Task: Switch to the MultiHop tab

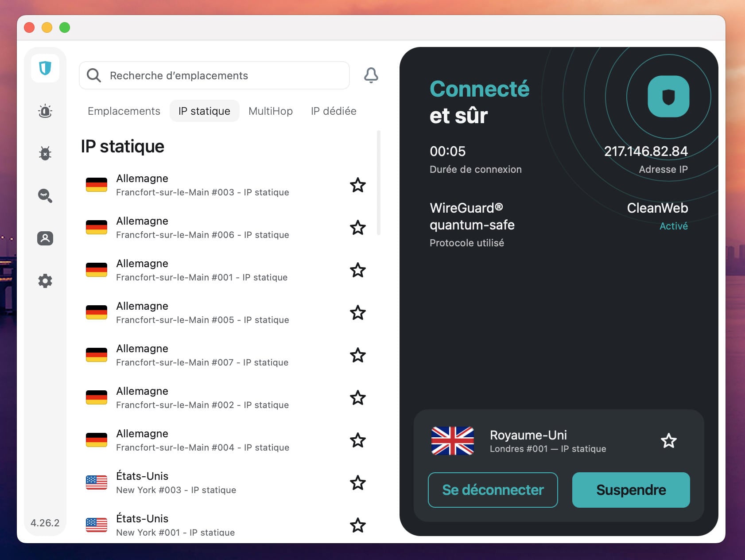Action: click(270, 111)
